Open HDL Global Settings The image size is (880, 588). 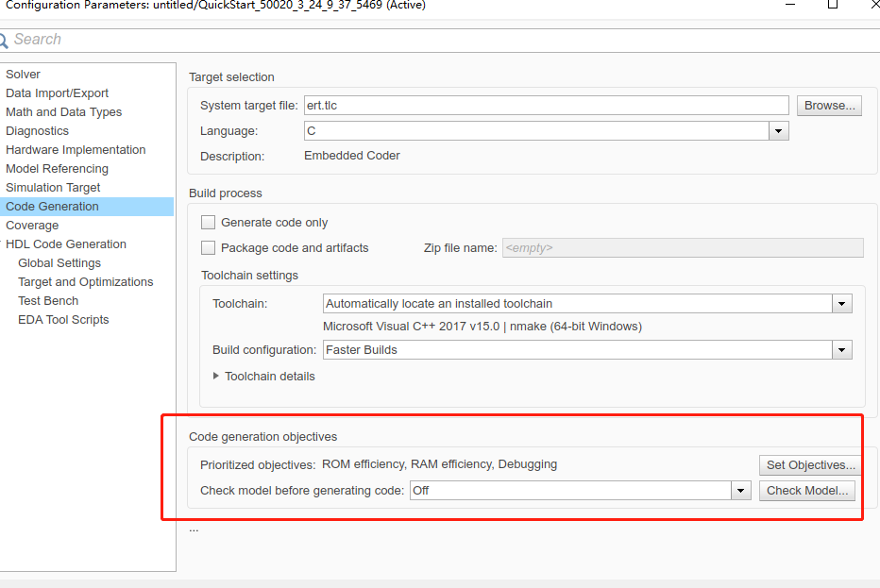tap(59, 263)
